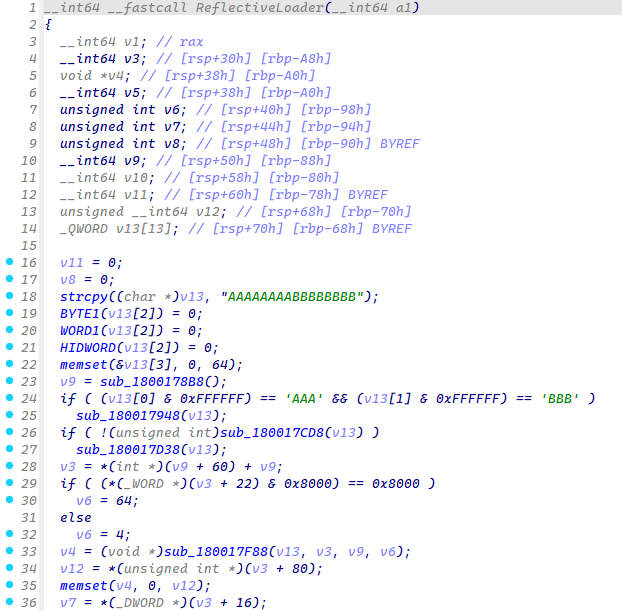
Task: Click the unsigned int v7 declaration
Action: (x=123, y=127)
